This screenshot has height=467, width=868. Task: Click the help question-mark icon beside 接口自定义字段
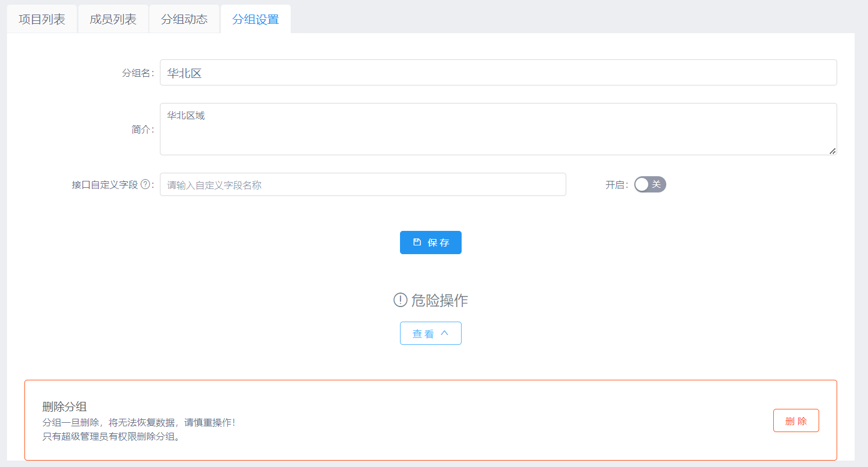point(145,185)
